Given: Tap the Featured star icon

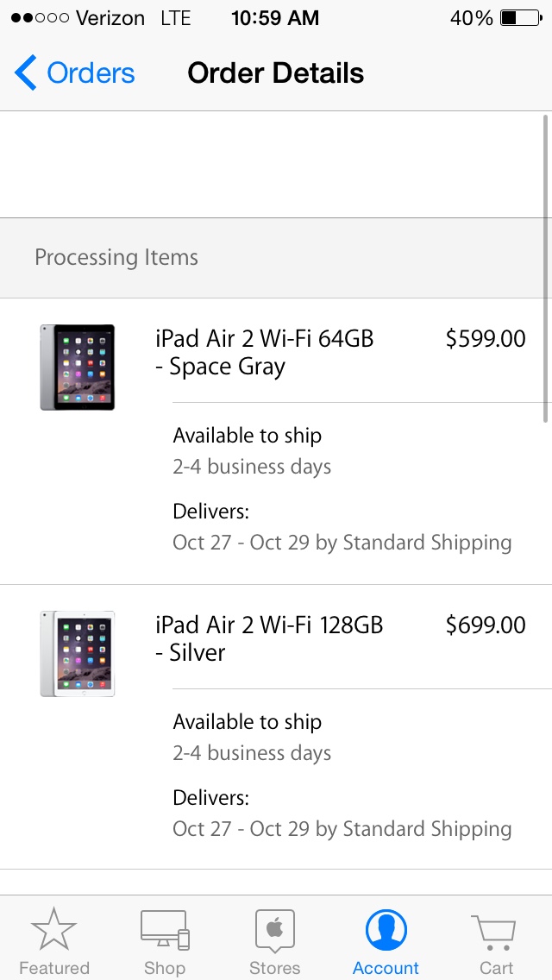Looking at the screenshot, I should tap(53, 930).
